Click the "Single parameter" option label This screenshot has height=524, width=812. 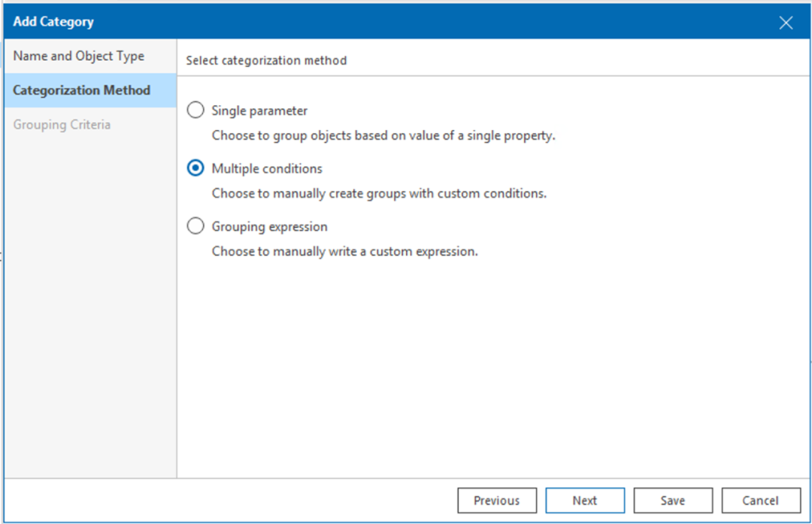point(259,111)
